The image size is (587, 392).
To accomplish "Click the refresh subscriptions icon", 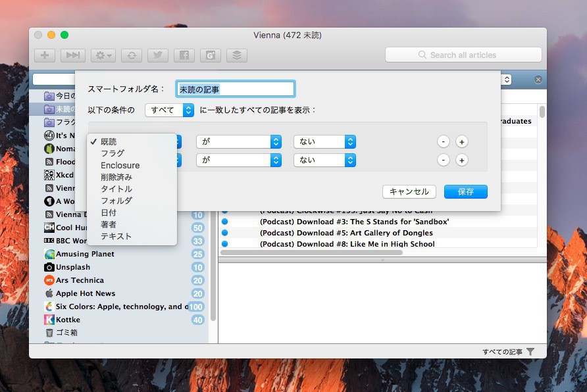I will pos(132,55).
